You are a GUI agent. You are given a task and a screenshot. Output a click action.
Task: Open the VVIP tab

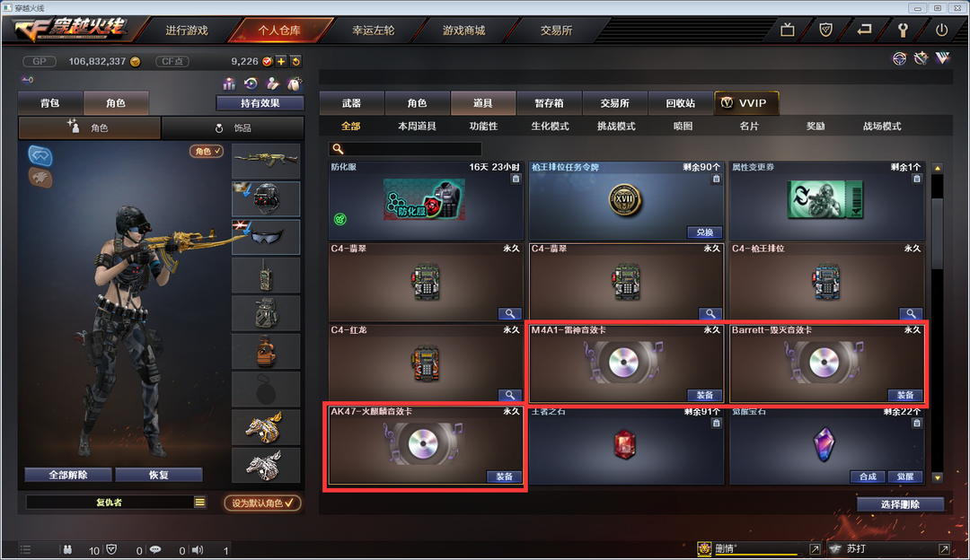pyautogui.click(x=746, y=102)
